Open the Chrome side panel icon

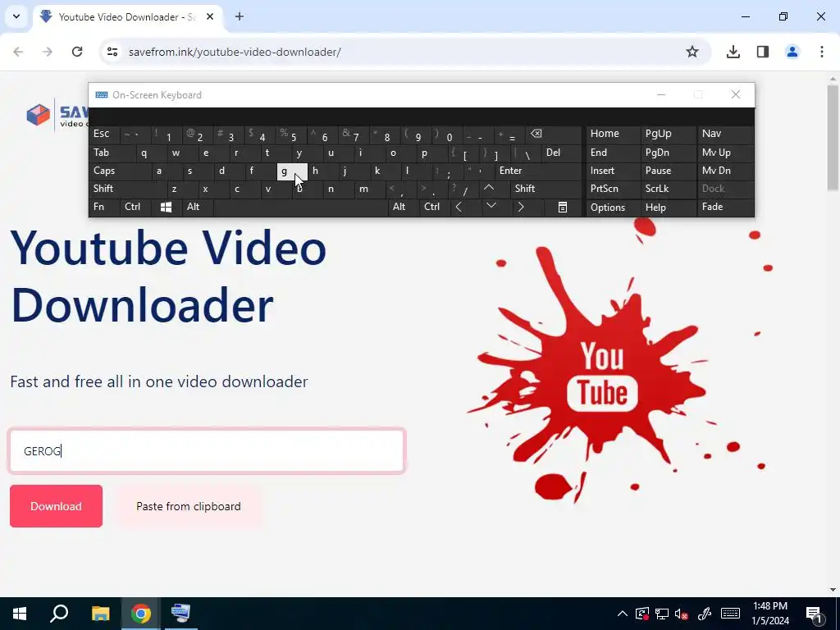point(763,52)
